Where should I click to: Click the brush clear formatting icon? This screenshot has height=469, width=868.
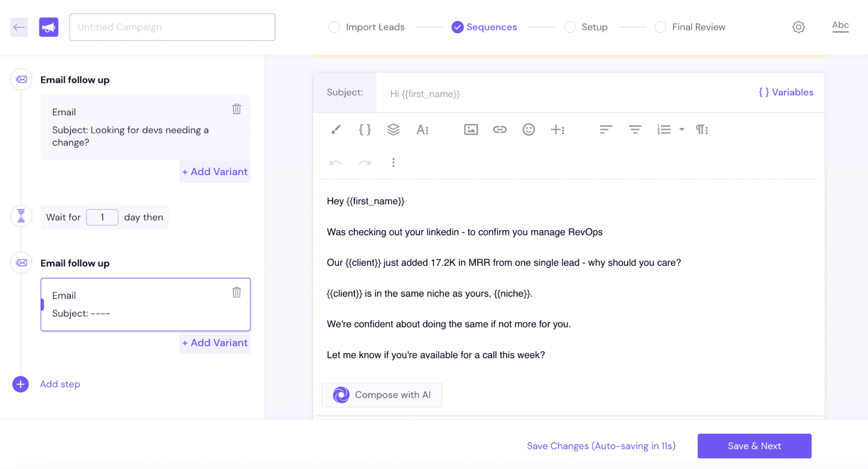coord(336,129)
